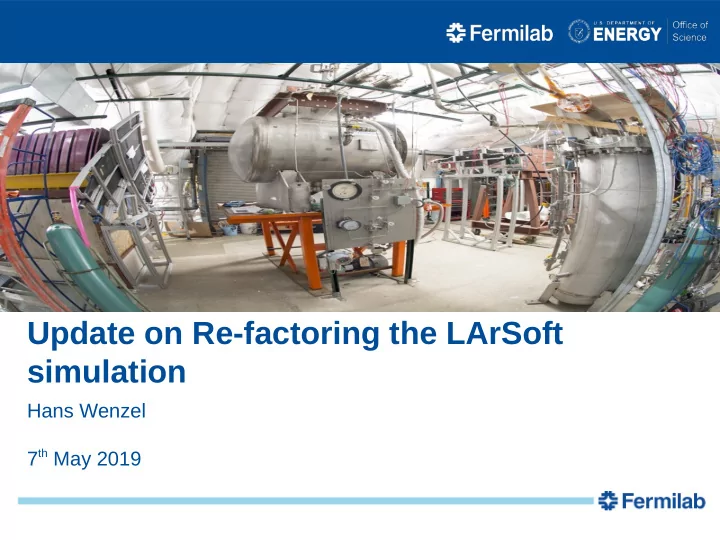Click the LArSoft simulation slide title
The height and width of the screenshot is (540, 720).
tap(295, 352)
